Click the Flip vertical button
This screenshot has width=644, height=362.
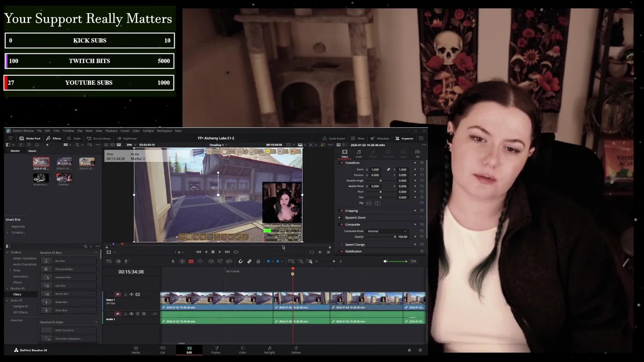[x=377, y=203]
